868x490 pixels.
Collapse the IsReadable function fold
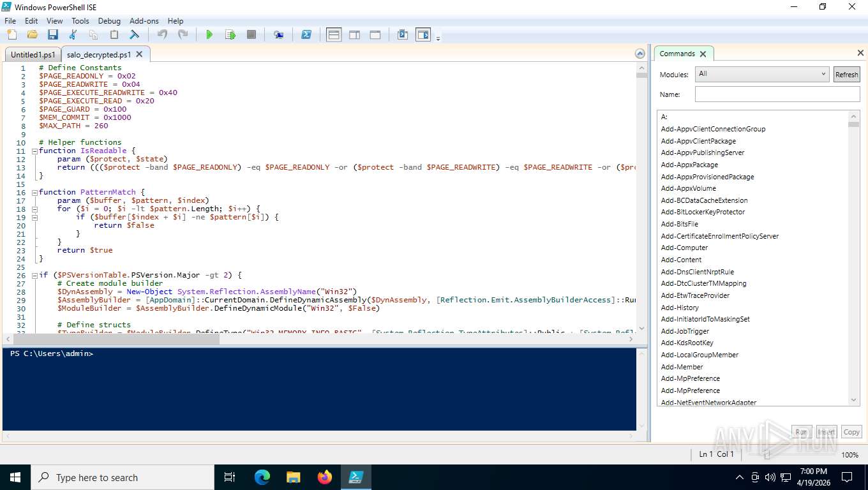click(34, 151)
